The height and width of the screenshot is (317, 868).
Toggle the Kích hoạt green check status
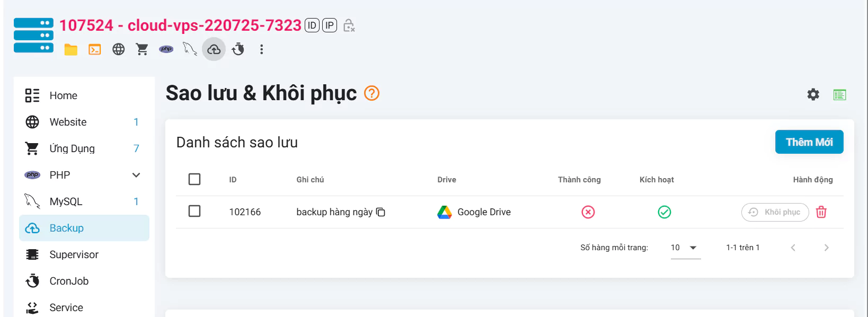pos(664,212)
